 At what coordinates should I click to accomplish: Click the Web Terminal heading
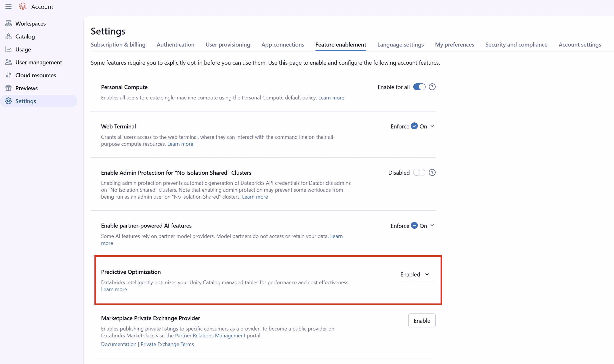pyautogui.click(x=118, y=126)
